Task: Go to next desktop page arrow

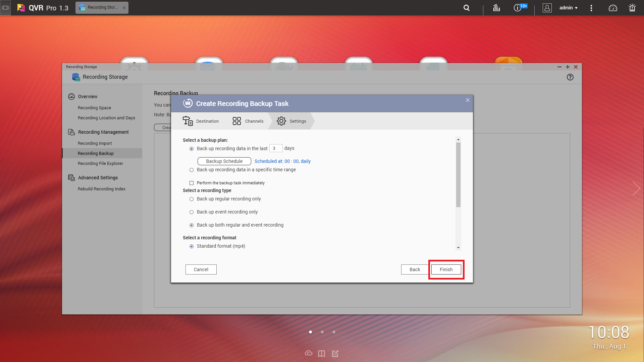Action: (636, 188)
